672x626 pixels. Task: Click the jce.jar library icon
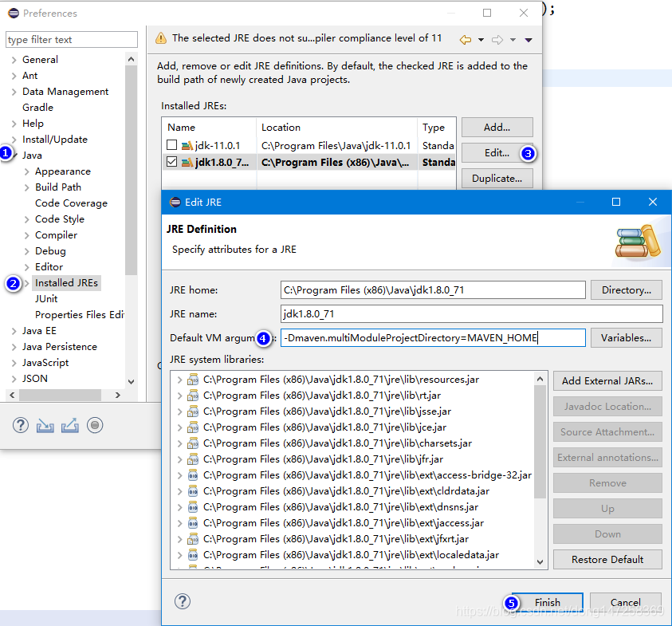tap(193, 427)
